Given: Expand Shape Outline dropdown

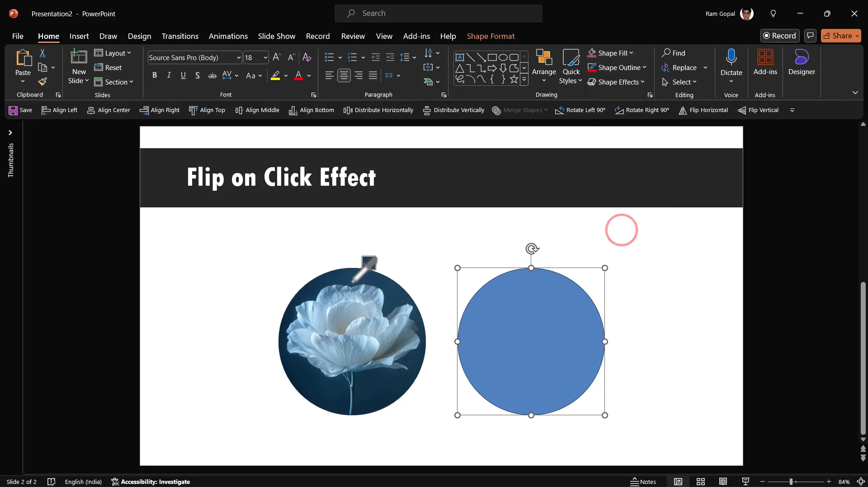Looking at the screenshot, I should (644, 67).
